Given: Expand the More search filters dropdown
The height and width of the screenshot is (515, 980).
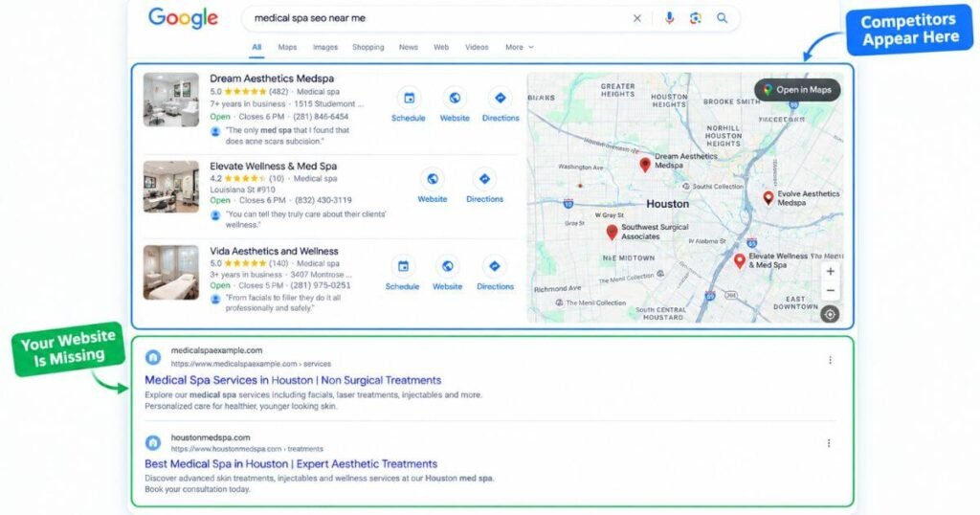Looking at the screenshot, I should tap(520, 48).
